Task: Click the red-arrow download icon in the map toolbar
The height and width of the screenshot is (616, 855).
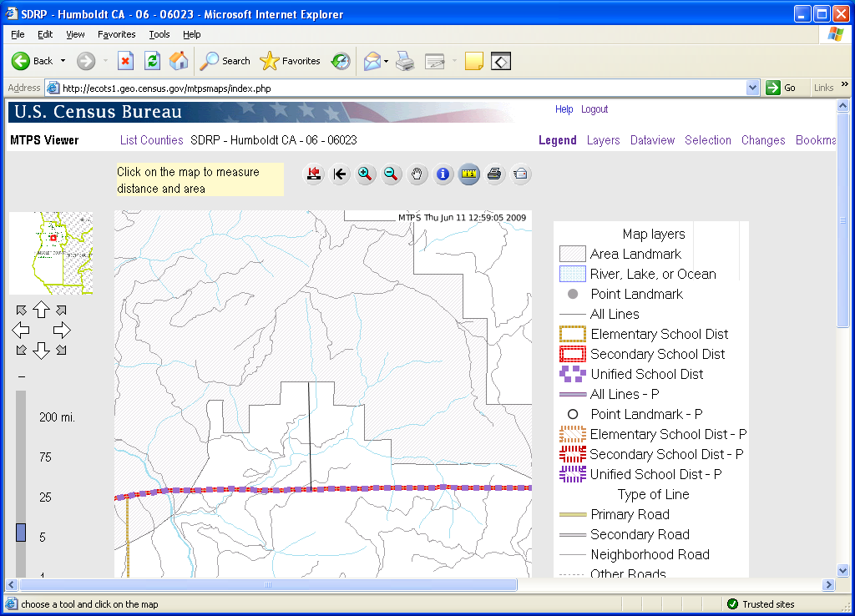Action: [x=314, y=174]
